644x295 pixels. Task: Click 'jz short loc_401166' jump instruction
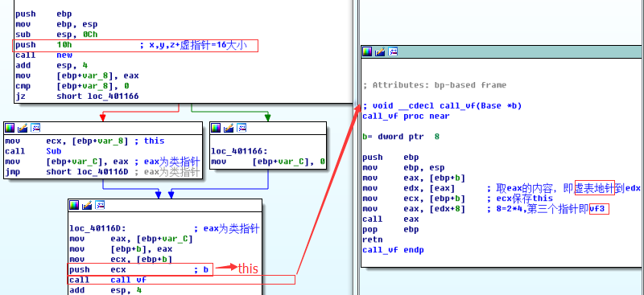(x=76, y=96)
